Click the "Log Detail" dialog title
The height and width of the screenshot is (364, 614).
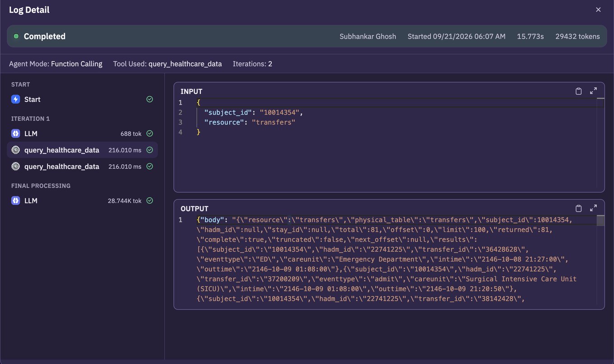coord(29,10)
